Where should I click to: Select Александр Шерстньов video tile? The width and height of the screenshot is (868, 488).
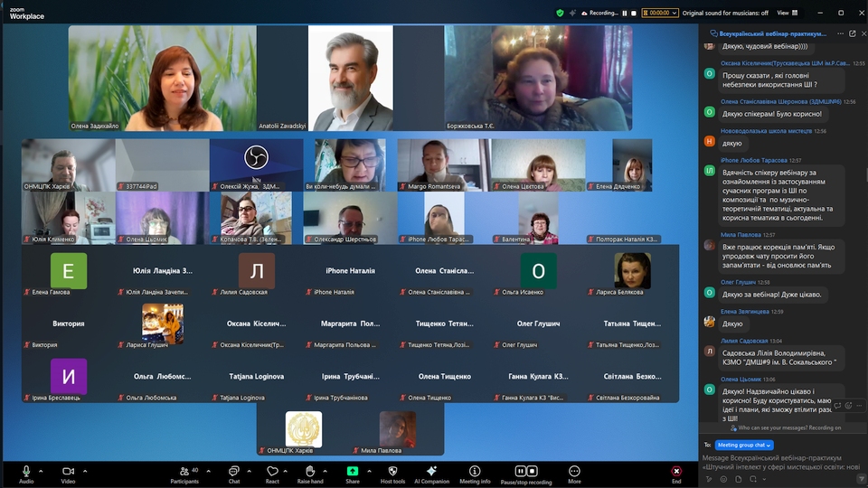point(350,218)
